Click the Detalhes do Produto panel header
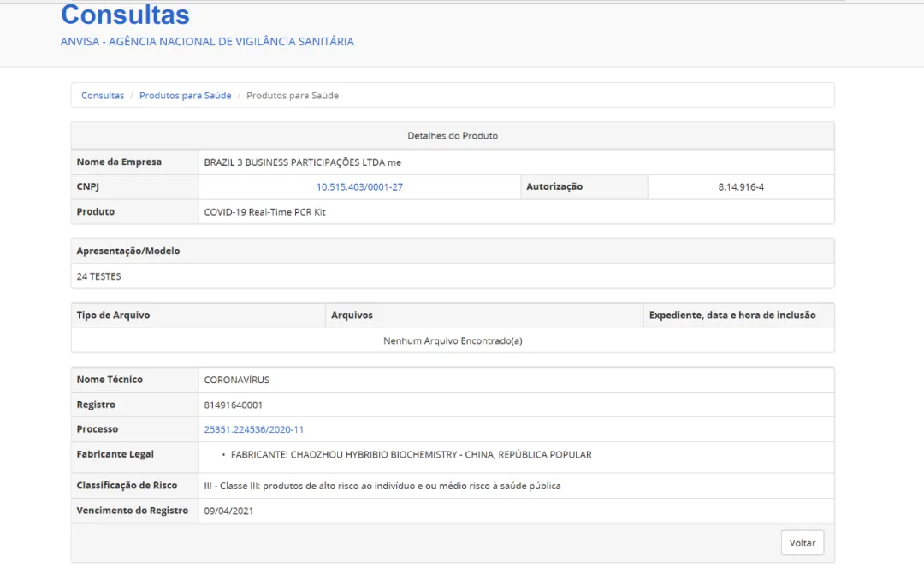Viewport: 924px width, 567px height. (x=452, y=136)
